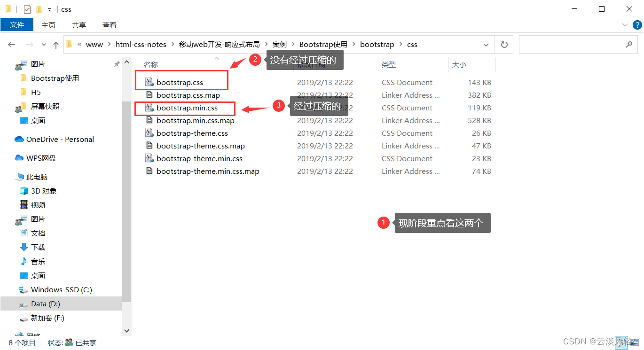Open the H5 quick access folder

pos(36,92)
